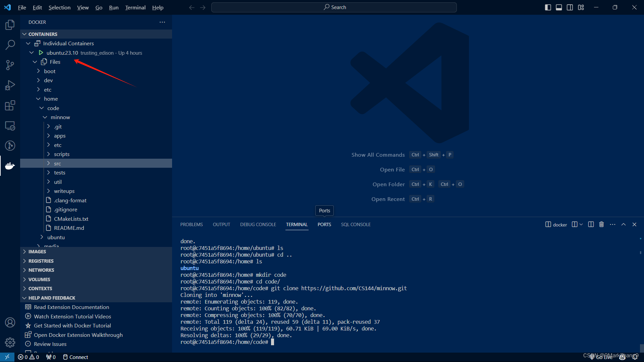Open the Remote Explorer view
Viewport: 644px width, 362px height.
[10, 126]
